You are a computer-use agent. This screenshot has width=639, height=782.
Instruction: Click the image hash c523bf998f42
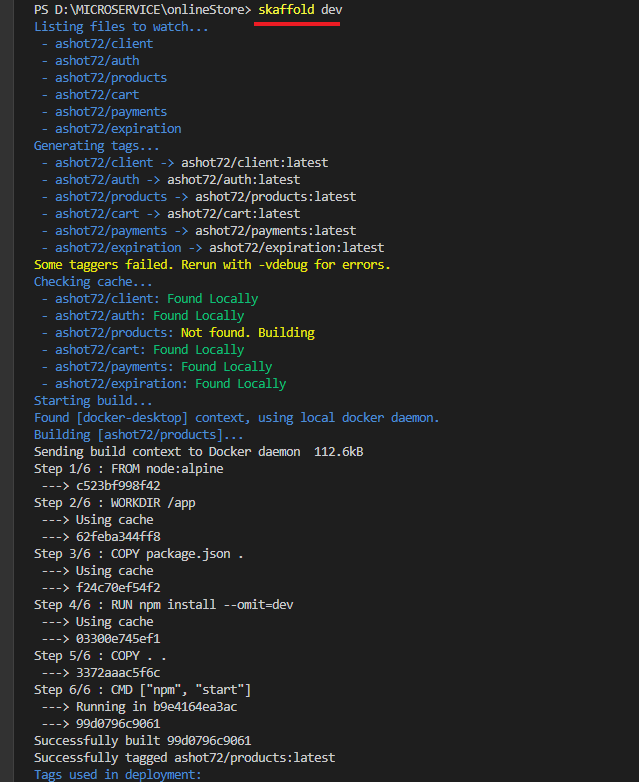tap(117, 485)
